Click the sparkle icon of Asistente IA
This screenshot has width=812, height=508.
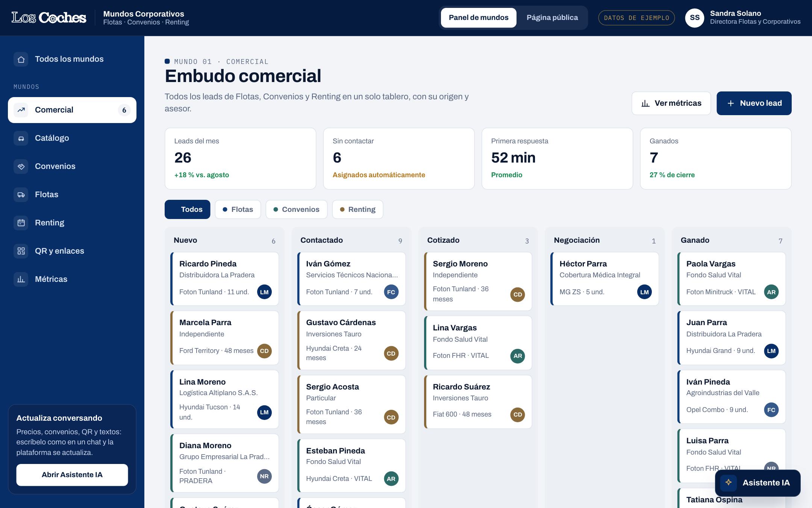coord(729,482)
